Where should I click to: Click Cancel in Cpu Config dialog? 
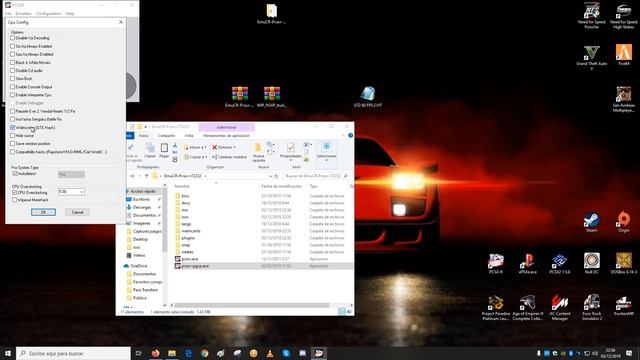78,212
